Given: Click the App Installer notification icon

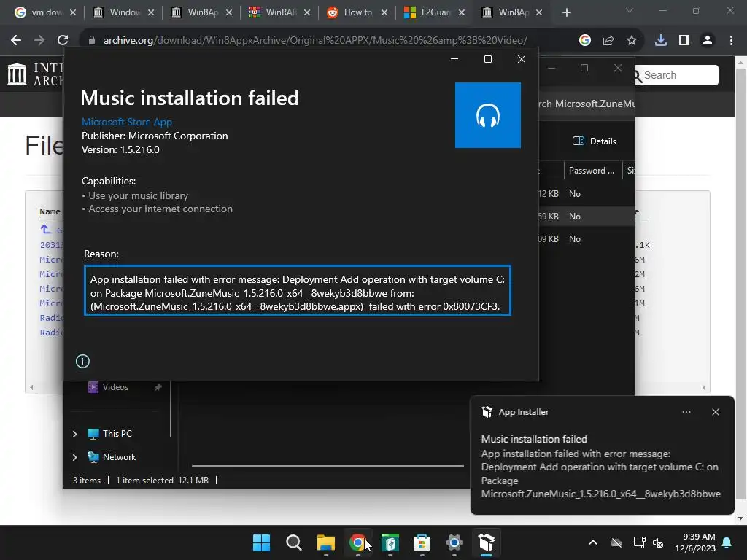Looking at the screenshot, I should 487,413.
